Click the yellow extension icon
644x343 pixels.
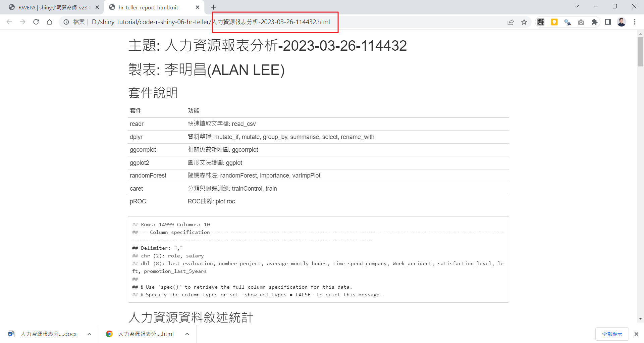pos(554,22)
